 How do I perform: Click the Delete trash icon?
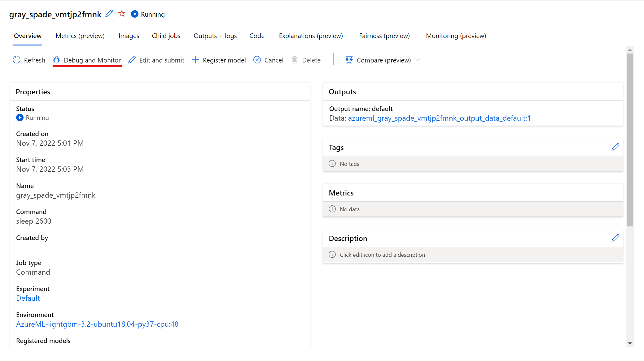tap(294, 60)
